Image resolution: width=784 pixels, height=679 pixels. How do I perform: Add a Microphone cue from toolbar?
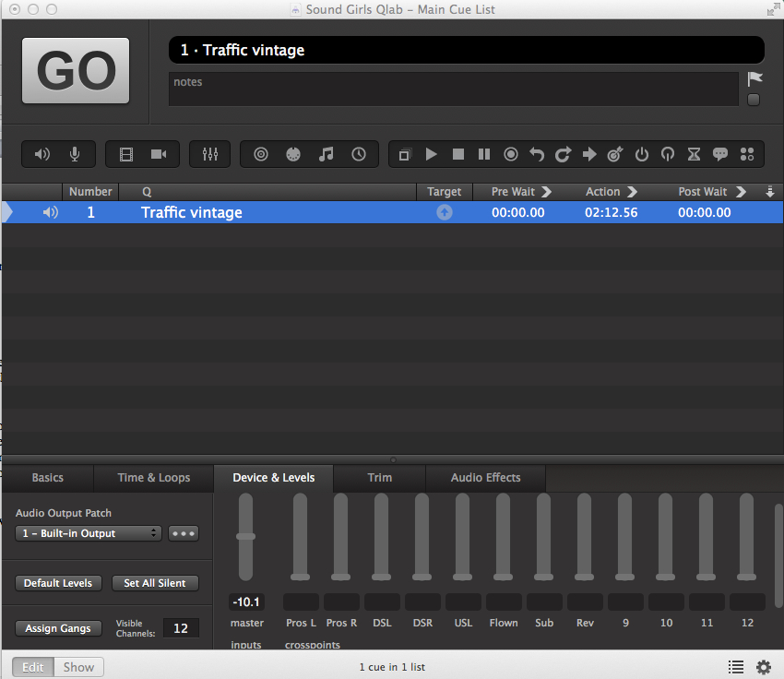tap(75, 154)
